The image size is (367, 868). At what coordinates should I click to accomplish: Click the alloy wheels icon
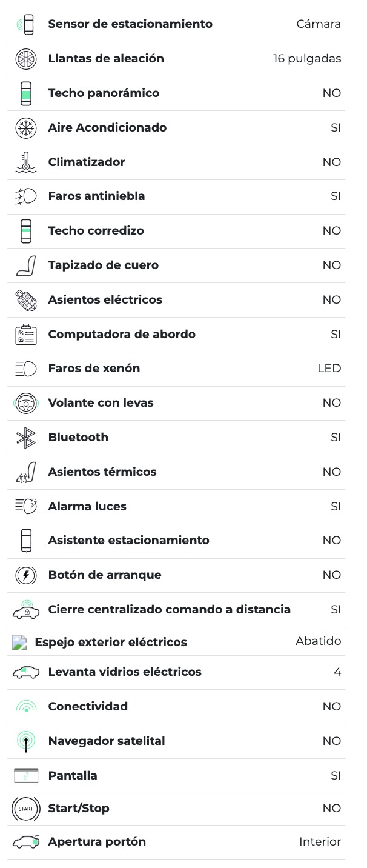pos(25,59)
